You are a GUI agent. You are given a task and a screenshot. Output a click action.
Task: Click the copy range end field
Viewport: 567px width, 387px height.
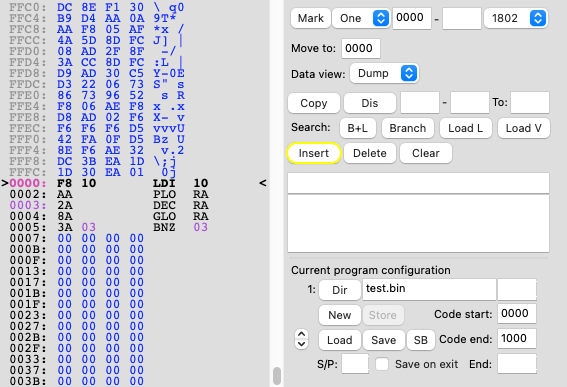coord(470,103)
